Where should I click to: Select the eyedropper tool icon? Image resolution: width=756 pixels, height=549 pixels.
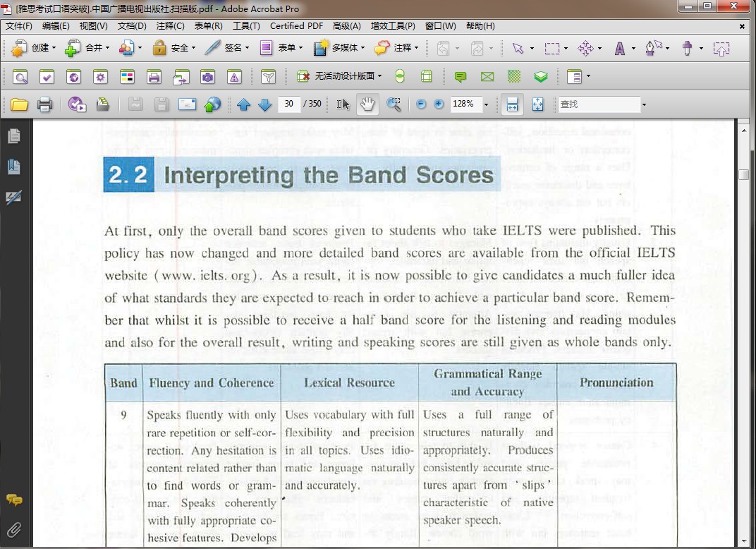tap(688, 48)
